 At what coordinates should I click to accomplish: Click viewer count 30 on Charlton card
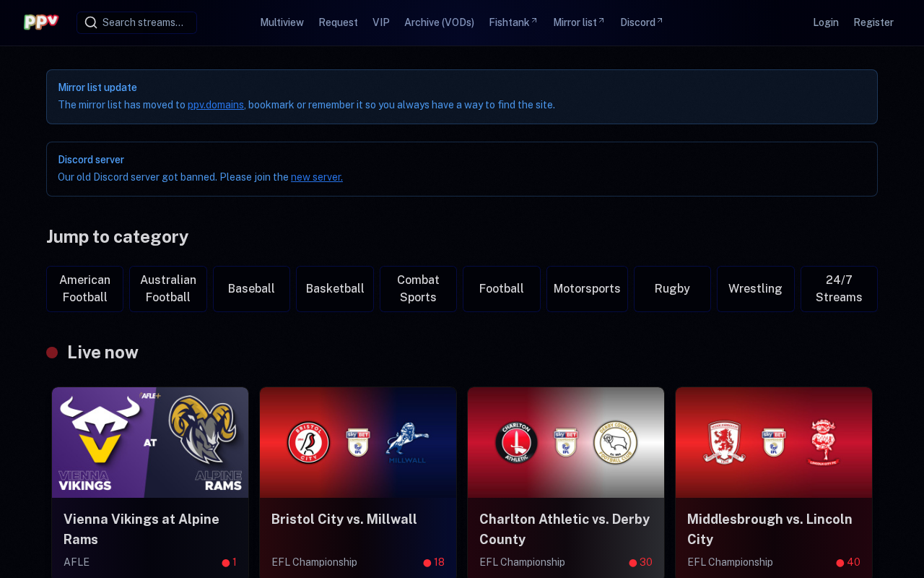tap(640, 562)
